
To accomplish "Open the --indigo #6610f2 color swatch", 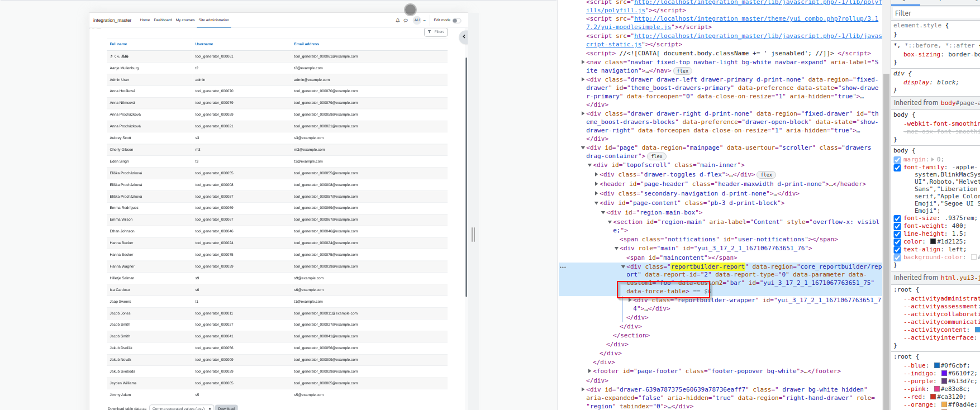I will coord(944,374).
